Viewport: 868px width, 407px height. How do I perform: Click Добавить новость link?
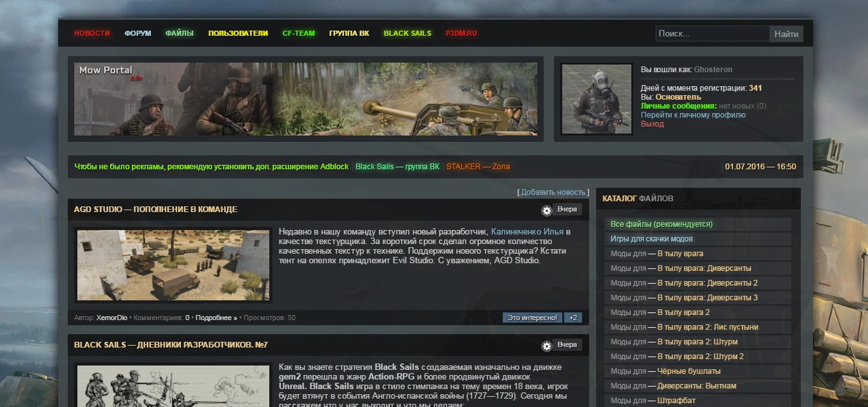click(x=553, y=192)
